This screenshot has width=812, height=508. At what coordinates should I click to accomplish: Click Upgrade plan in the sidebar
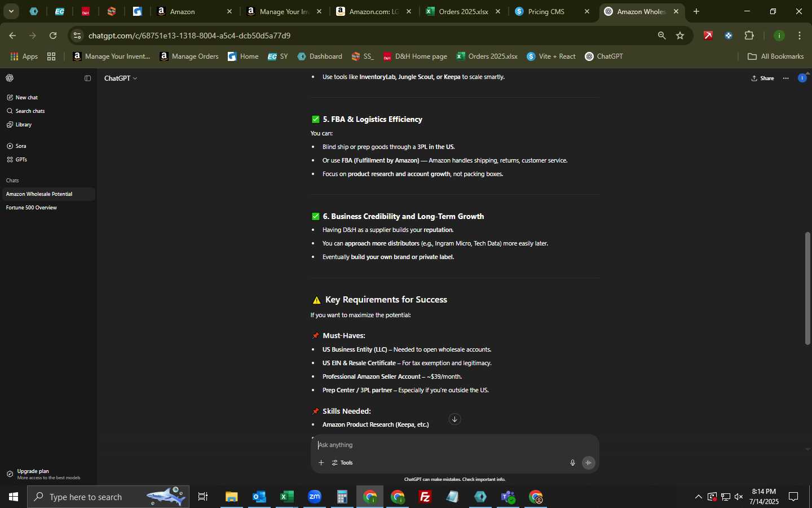coord(48,474)
